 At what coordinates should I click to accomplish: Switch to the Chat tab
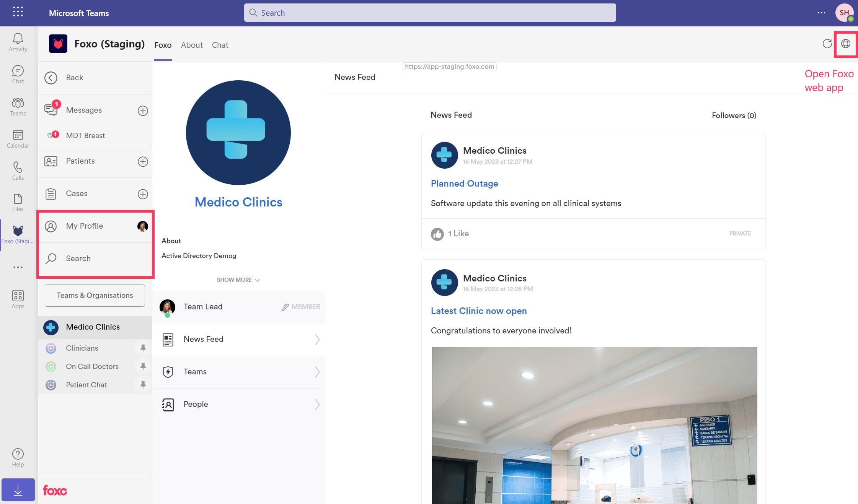[x=220, y=45]
